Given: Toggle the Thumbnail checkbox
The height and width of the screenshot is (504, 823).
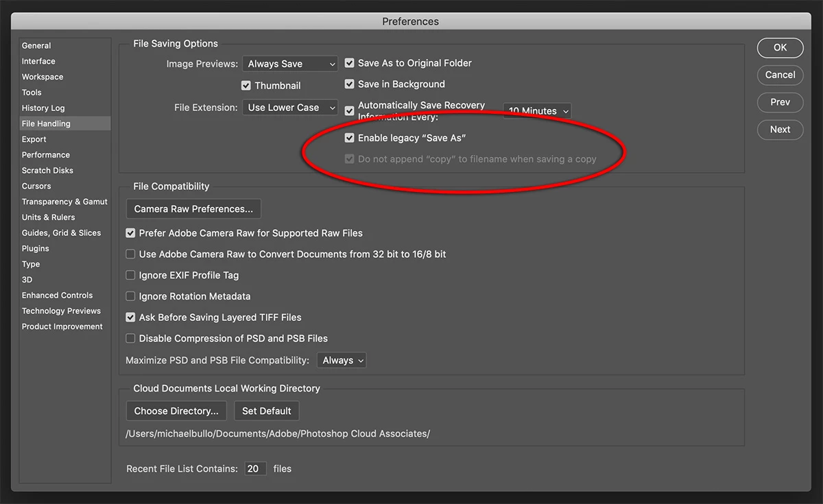Looking at the screenshot, I should (246, 86).
